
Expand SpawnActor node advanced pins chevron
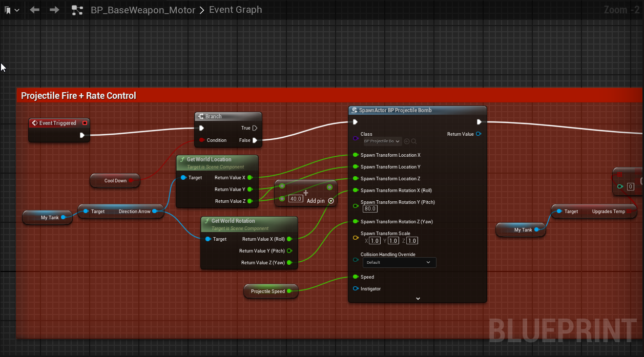pyautogui.click(x=418, y=299)
